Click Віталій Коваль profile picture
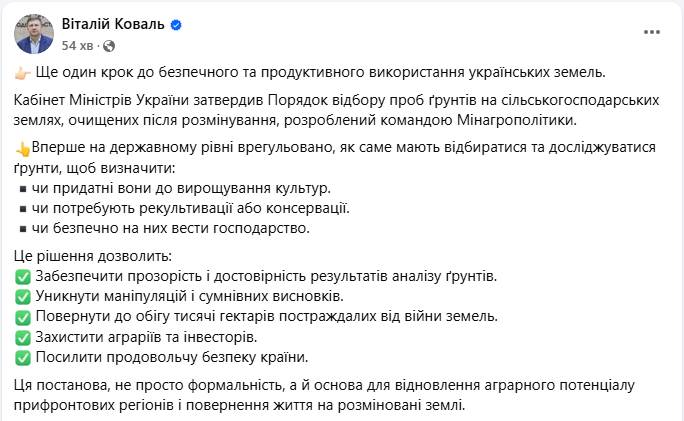The height and width of the screenshot is (421, 684). [33, 34]
